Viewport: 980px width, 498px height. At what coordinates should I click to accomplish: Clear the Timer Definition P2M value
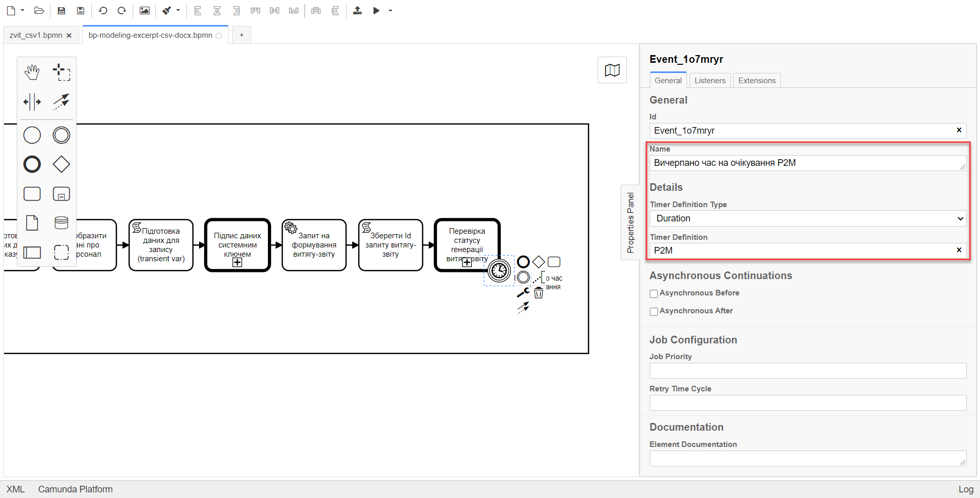coord(959,250)
